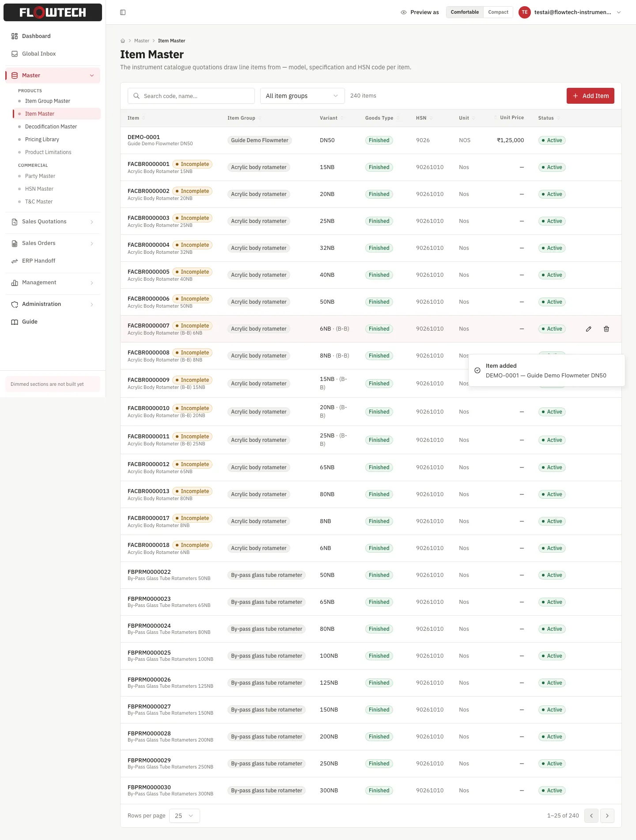Click the Guide book icon
The image size is (636, 840).
(15, 322)
